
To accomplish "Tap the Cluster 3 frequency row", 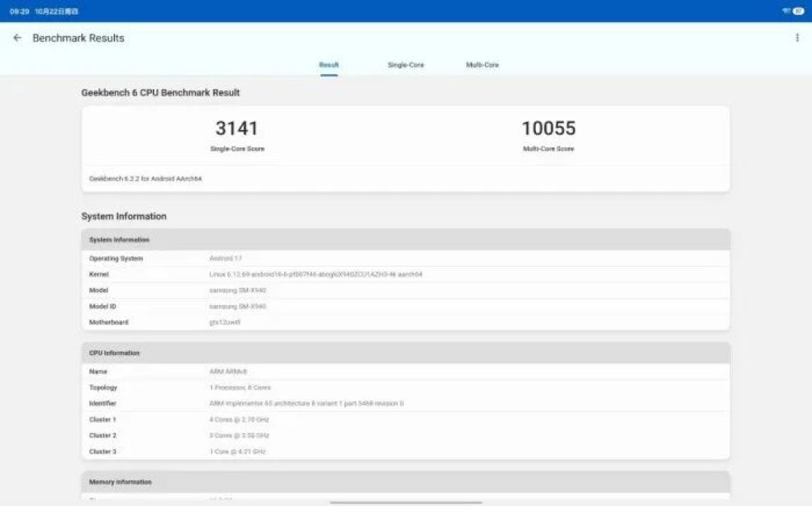I will tap(405, 452).
